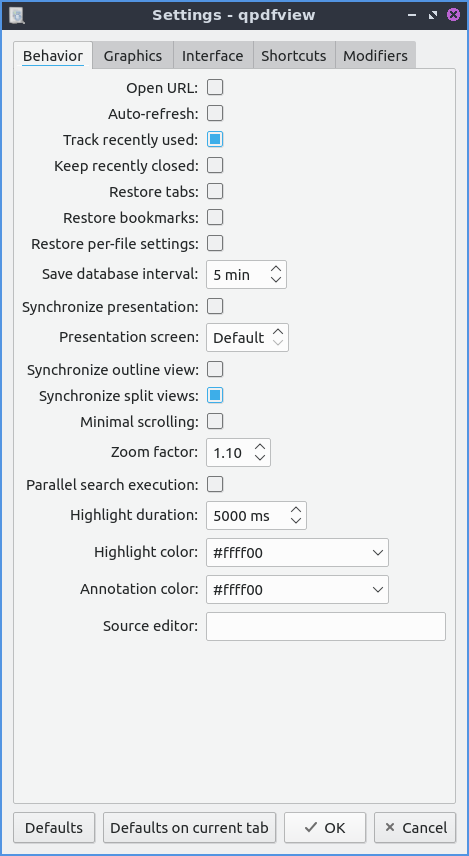Image resolution: width=469 pixels, height=856 pixels.
Task: Decrease Highlight duration using the down arrow
Action: (296, 521)
